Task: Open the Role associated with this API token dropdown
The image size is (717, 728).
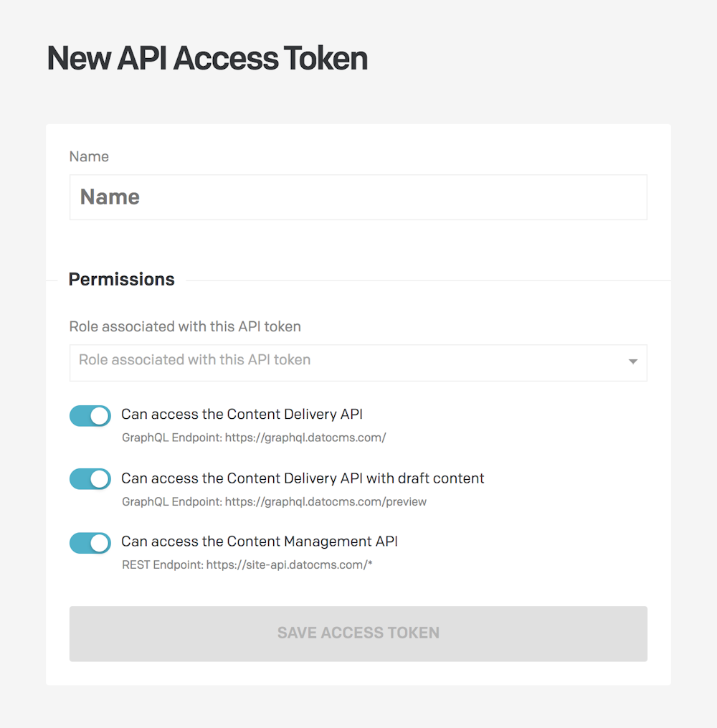Action: (358, 363)
